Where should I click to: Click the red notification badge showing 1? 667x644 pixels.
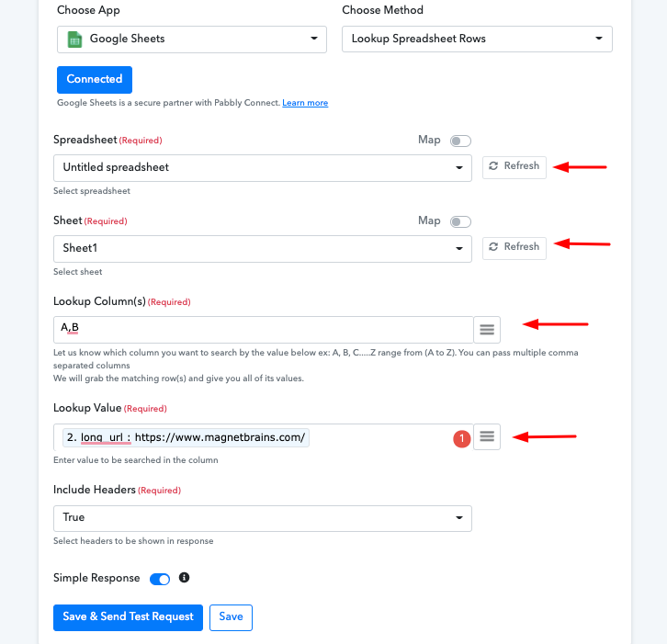[x=461, y=439]
